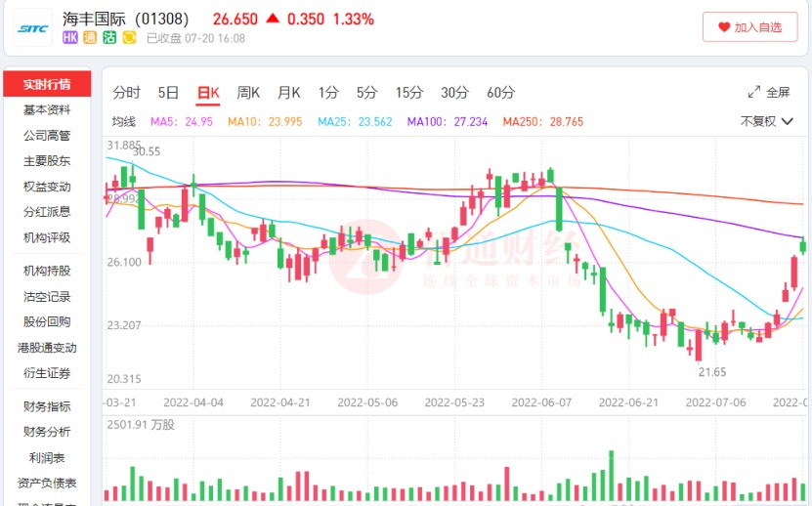Image resolution: width=812 pixels, height=506 pixels.
Task: Click the 加入自选 watchlist button
Action: pos(749,27)
